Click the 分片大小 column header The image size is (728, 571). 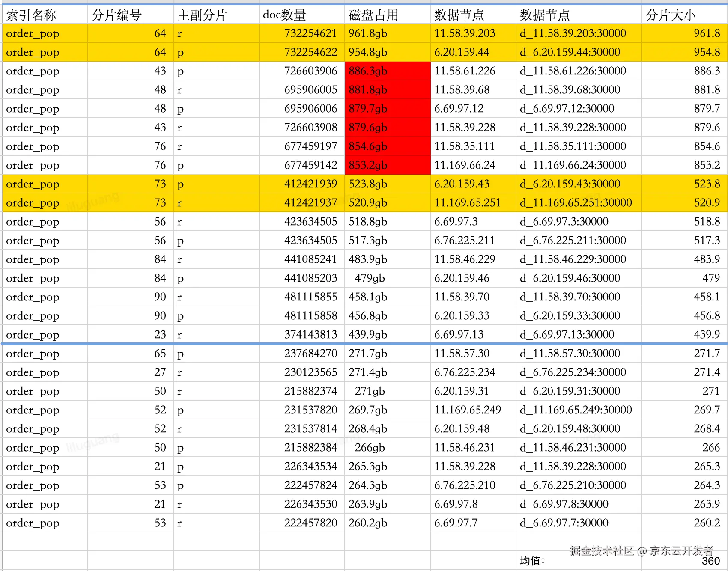(685, 15)
